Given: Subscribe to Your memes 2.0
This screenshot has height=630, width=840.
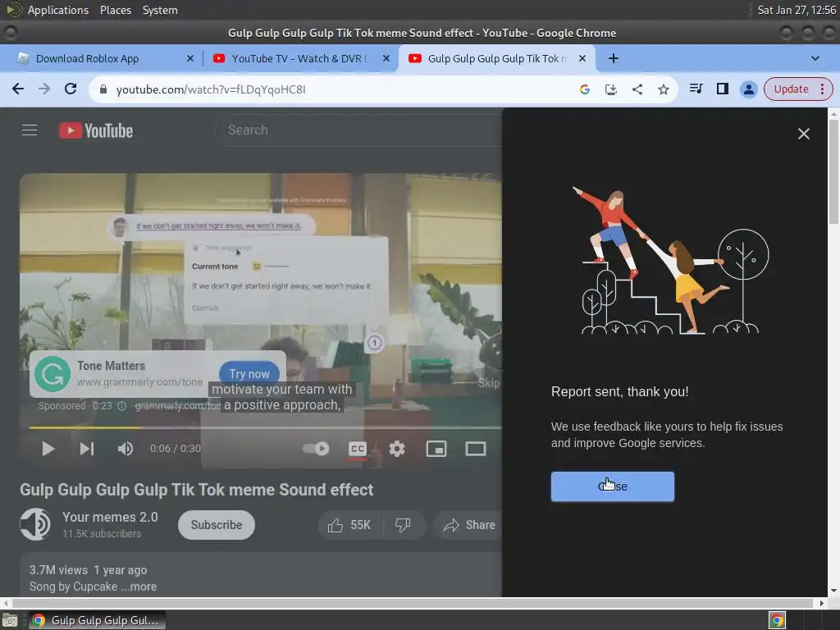Looking at the screenshot, I should (x=217, y=525).
